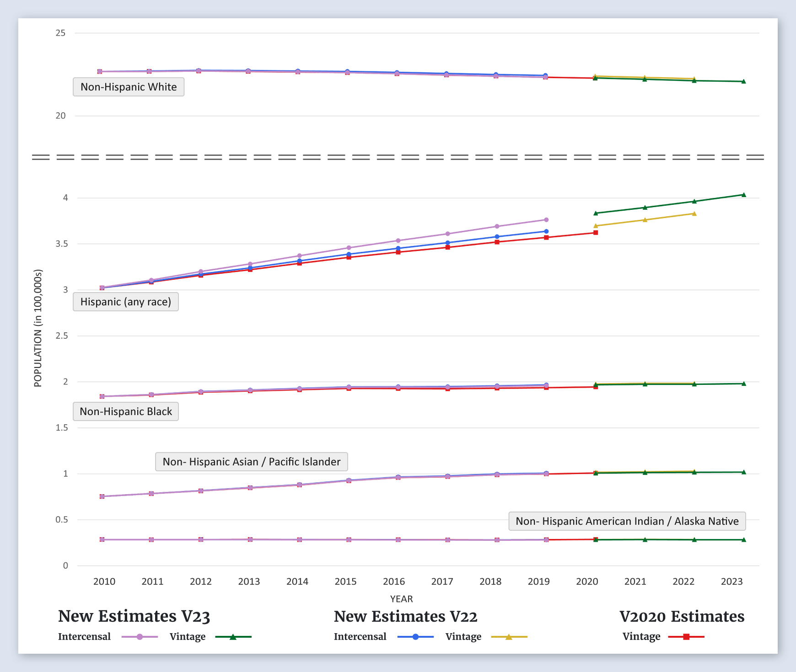This screenshot has height=672, width=796.
Task: Click the Non-Hispanic White label box
Action: pyautogui.click(x=129, y=87)
